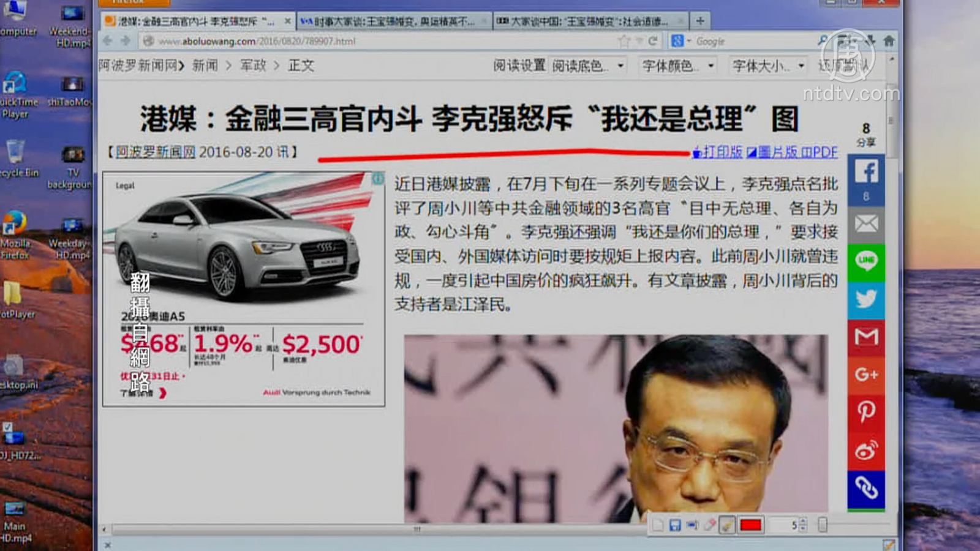This screenshot has height=551, width=980.
Task: Copy link with chain icon
Action: (x=865, y=488)
